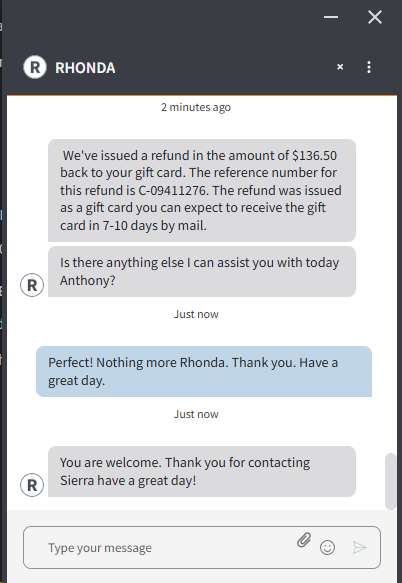Click Rhonda's R avatar in the header
Viewport: 402px width, 583px height.
click(35, 67)
